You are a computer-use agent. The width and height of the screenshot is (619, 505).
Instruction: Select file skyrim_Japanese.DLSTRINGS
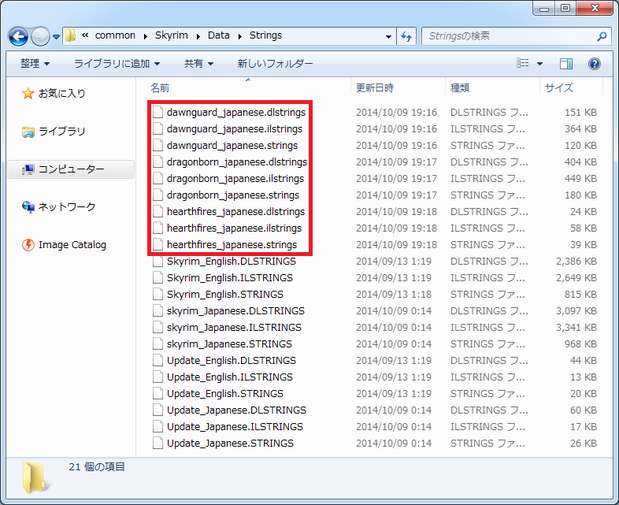coord(236,311)
